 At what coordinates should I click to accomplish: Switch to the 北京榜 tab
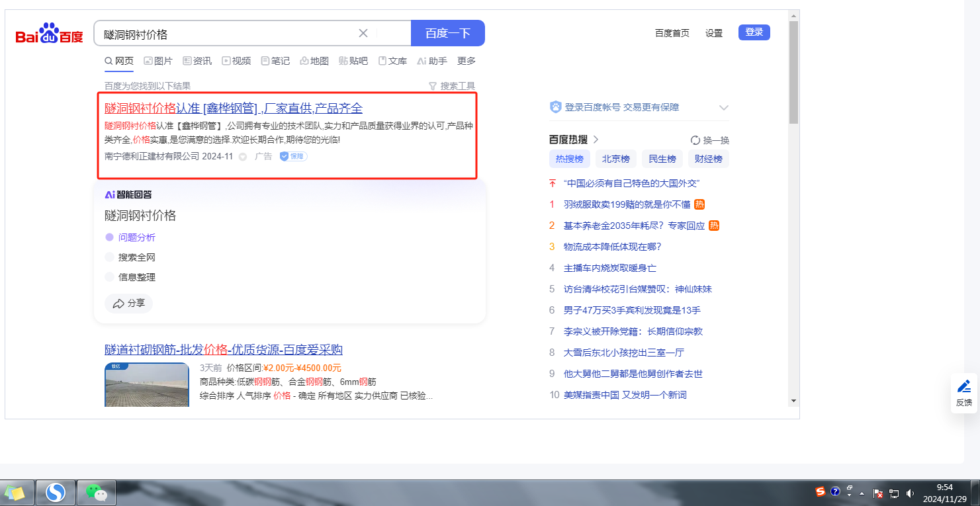pos(616,159)
